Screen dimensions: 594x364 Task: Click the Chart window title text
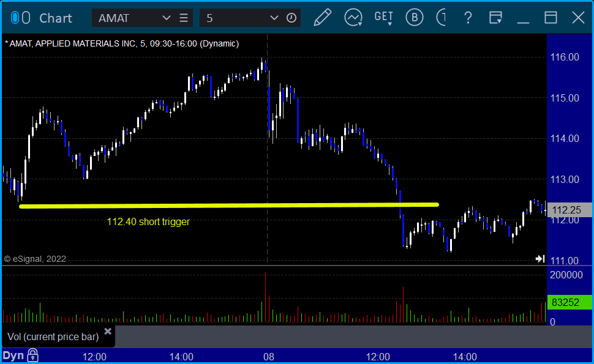[56, 18]
